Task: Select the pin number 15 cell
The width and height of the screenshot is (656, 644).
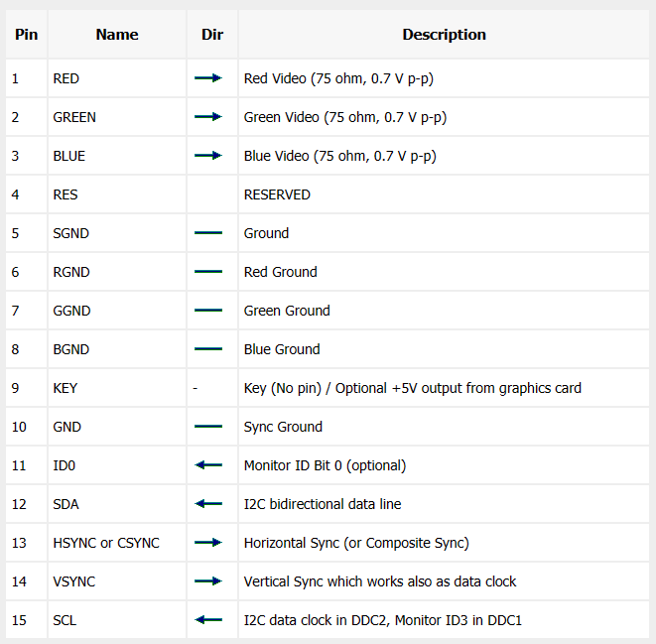Action: coord(27,620)
